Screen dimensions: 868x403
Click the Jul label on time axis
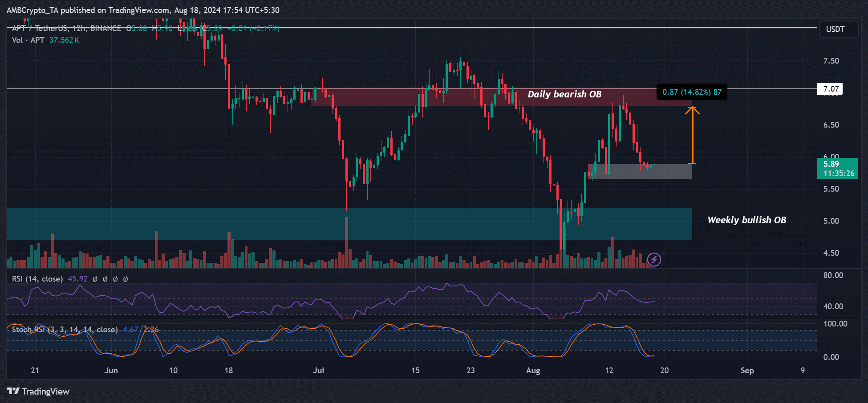pyautogui.click(x=318, y=371)
